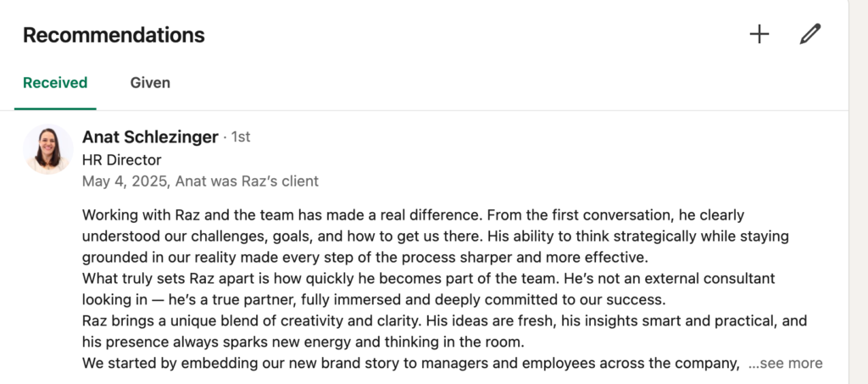Click the date line 'May 4, 2025, Anat was Raz's client'
Image resolution: width=868 pixels, height=384 pixels.
pyautogui.click(x=200, y=181)
